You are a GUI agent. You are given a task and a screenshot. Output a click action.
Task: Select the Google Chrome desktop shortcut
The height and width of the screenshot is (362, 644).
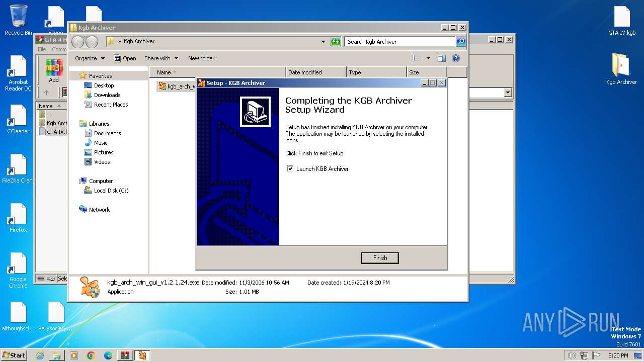[x=18, y=270]
